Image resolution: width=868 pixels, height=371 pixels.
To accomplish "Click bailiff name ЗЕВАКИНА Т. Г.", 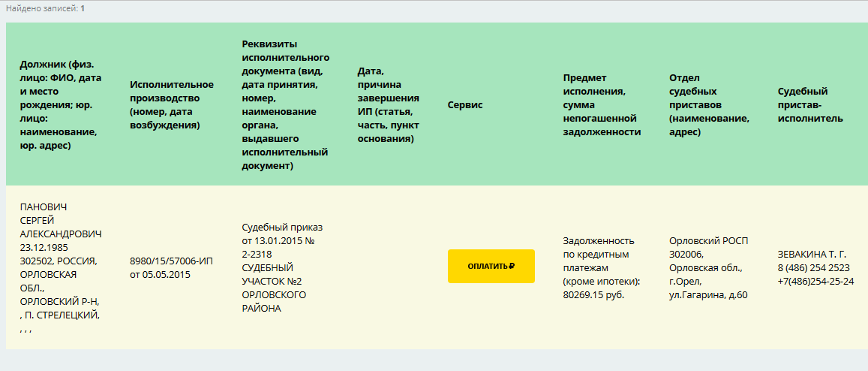I will (812, 255).
